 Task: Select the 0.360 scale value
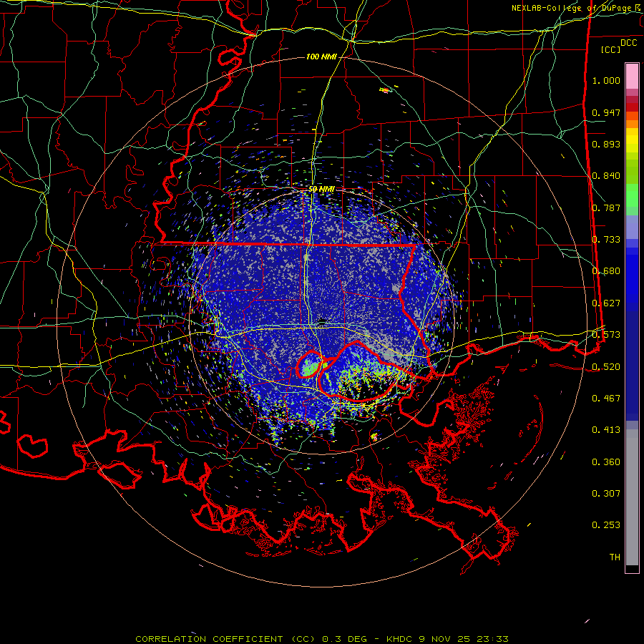606,462
